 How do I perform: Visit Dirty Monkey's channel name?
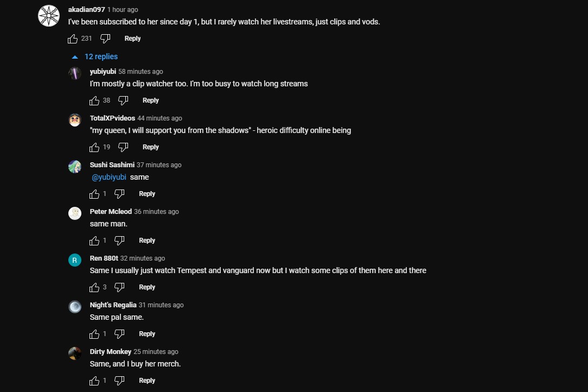coord(110,351)
